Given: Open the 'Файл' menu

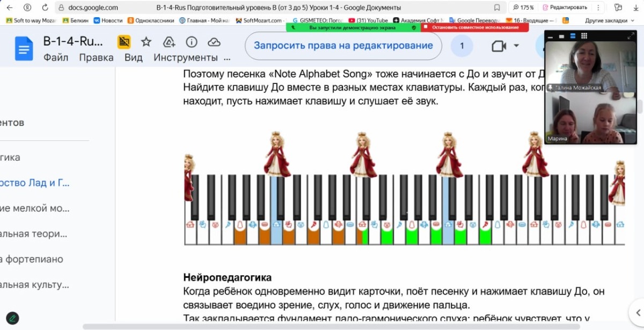Looking at the screenshot, I should tap(56, 58).
